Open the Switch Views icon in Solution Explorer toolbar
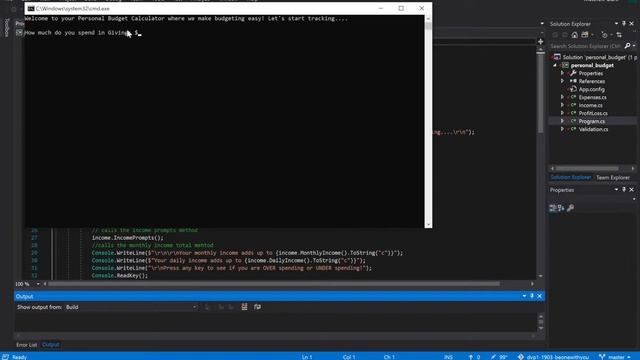Screen dimensions: 640x360 pyautogui.click(x=585, y=35)
